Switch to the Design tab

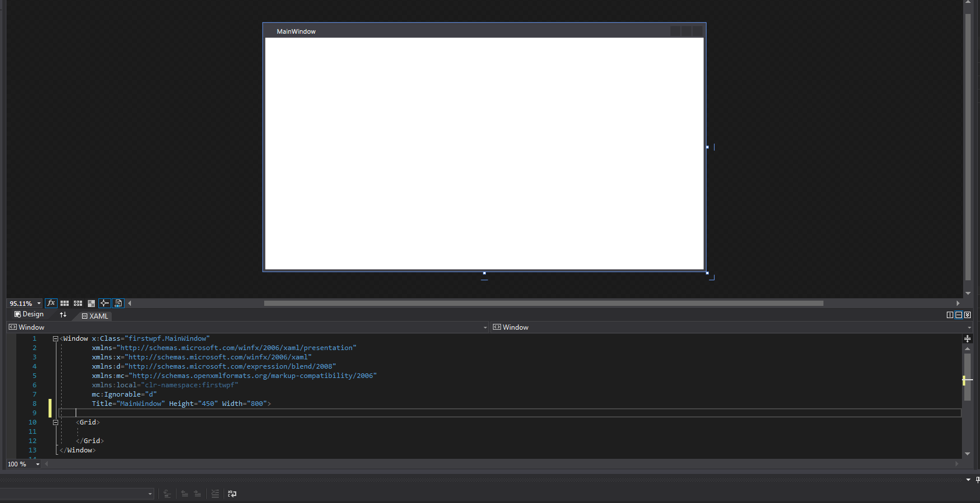(x=29, y=315)
